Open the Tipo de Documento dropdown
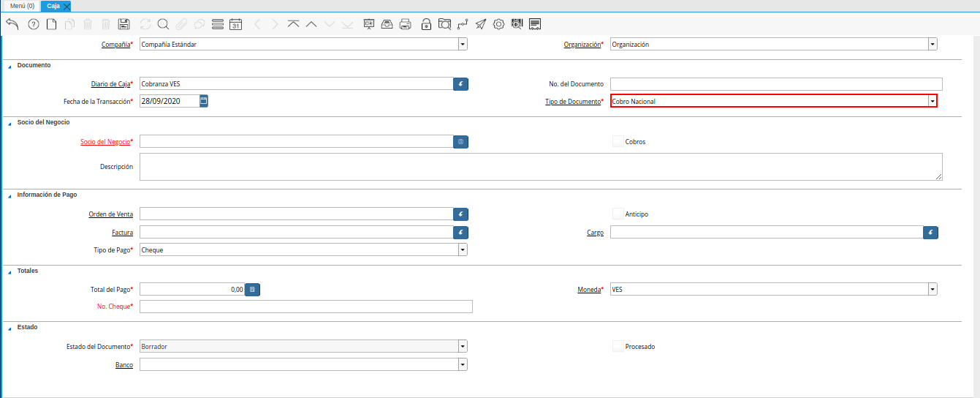The width and height of the screenshot is (980, 398). click(932, 101)
